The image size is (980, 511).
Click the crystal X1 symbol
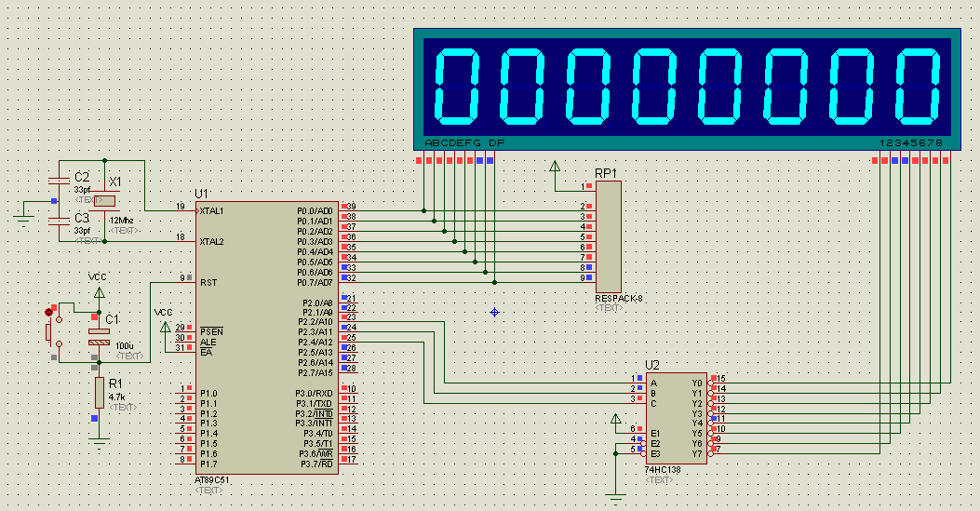point(105,200)
